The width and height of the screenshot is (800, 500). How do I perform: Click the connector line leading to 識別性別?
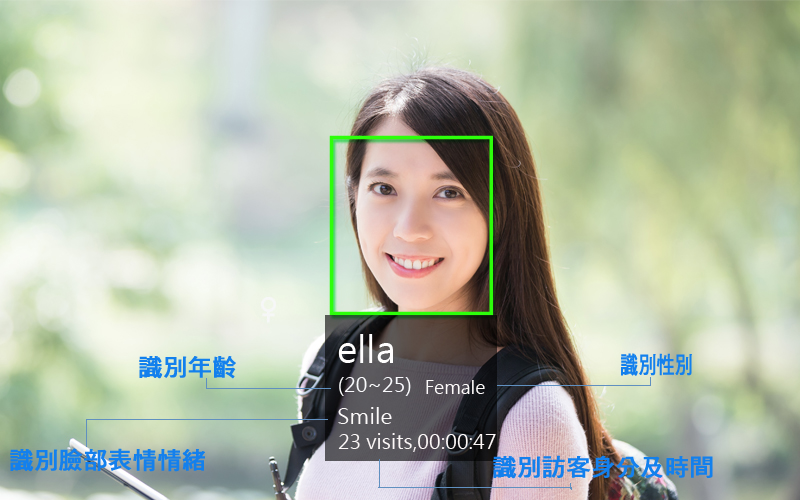pyautogui.click(x=574, y=385)
